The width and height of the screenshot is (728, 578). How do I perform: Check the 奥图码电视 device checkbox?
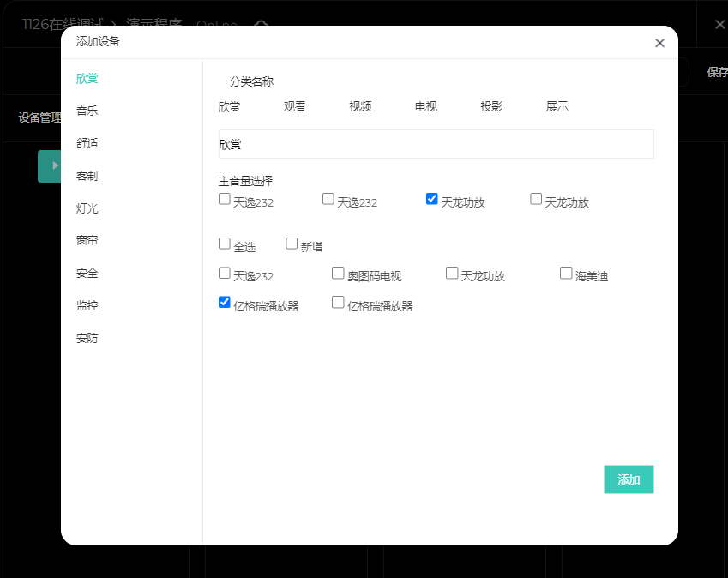338,273
